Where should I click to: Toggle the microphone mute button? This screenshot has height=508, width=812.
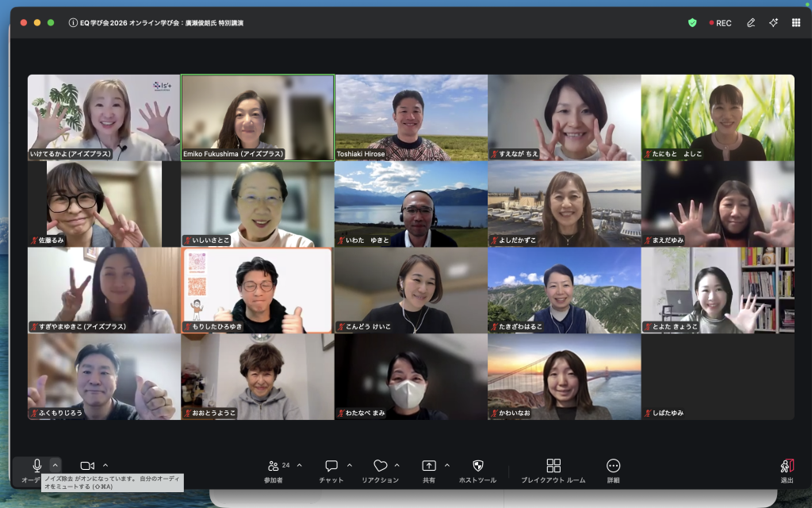click(36, 466)
